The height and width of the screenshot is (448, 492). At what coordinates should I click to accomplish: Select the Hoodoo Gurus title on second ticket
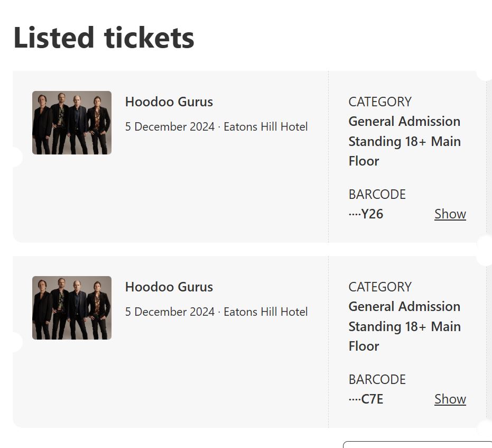[x=169, y=287]
